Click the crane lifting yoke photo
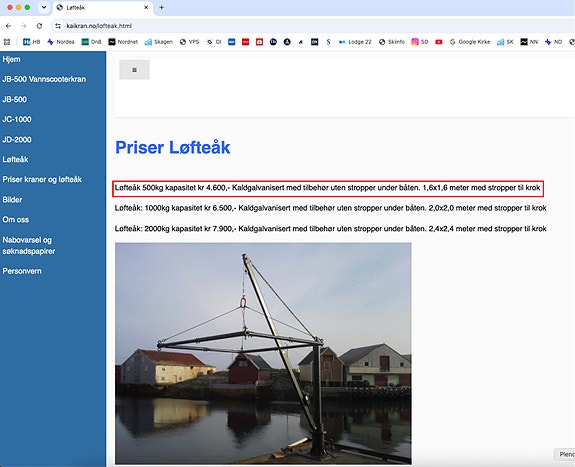The height and width of the screenshot is (467, 575). [263, 354]
